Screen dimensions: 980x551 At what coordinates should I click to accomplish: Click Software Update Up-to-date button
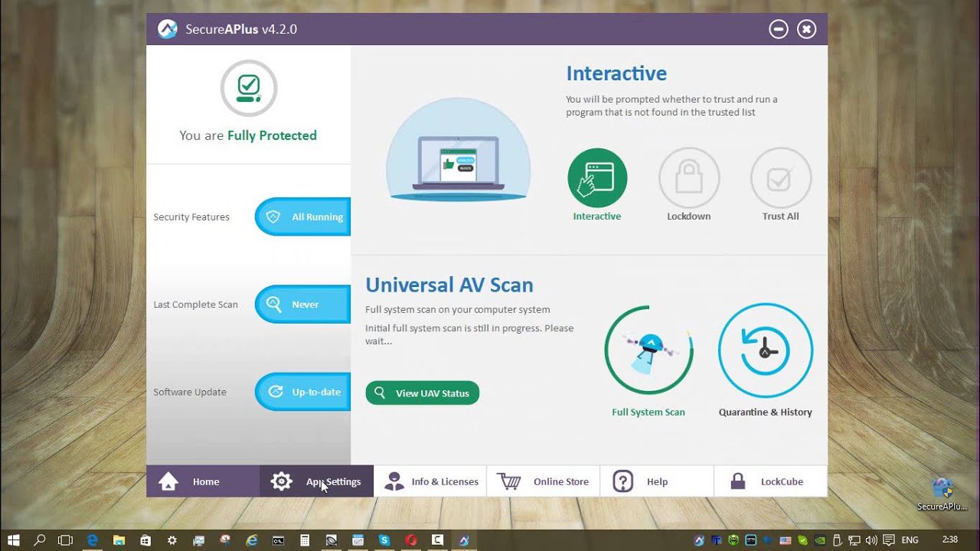pyautogui.click(x=302, y=392)
